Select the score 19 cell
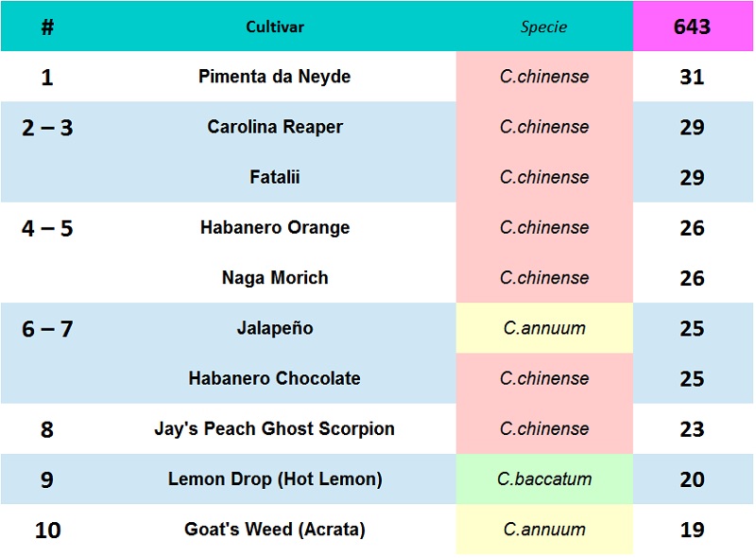Image resolution: width=756 pixels, height=558 pixels. (693, 530)
